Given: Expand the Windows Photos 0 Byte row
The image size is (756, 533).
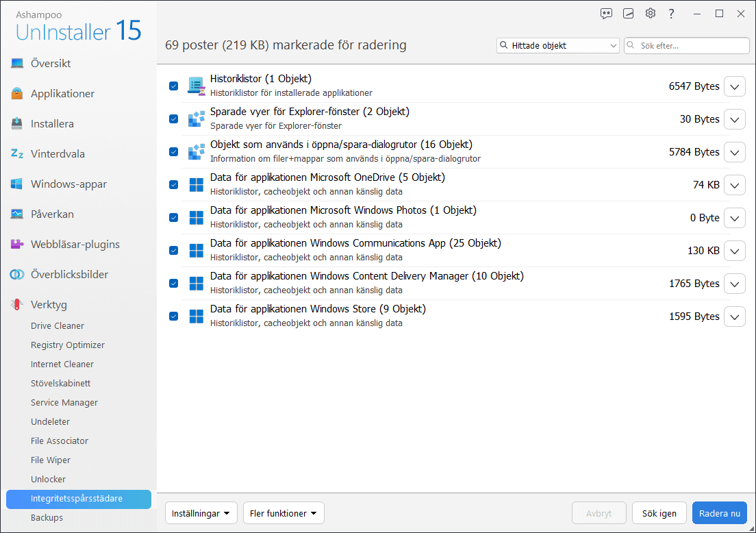Looking at the screenshot, I should 735,218.
